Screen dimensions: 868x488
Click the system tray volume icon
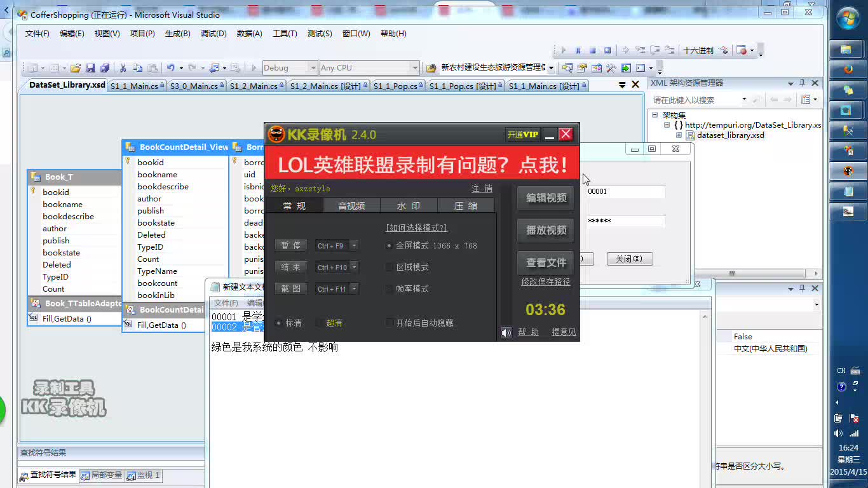838,433
